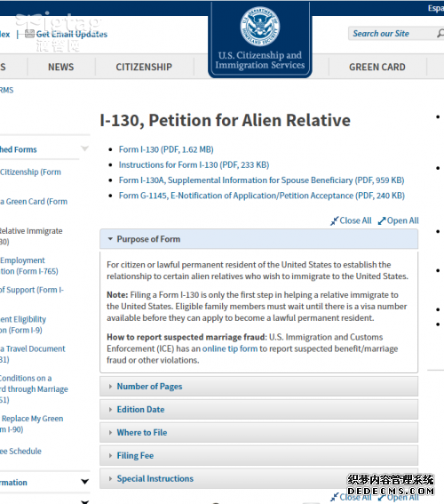The width and height of the screenshot is (444, 504).
Task: Open Relative Immigrate sidebar link
Action: pos(31,236)
